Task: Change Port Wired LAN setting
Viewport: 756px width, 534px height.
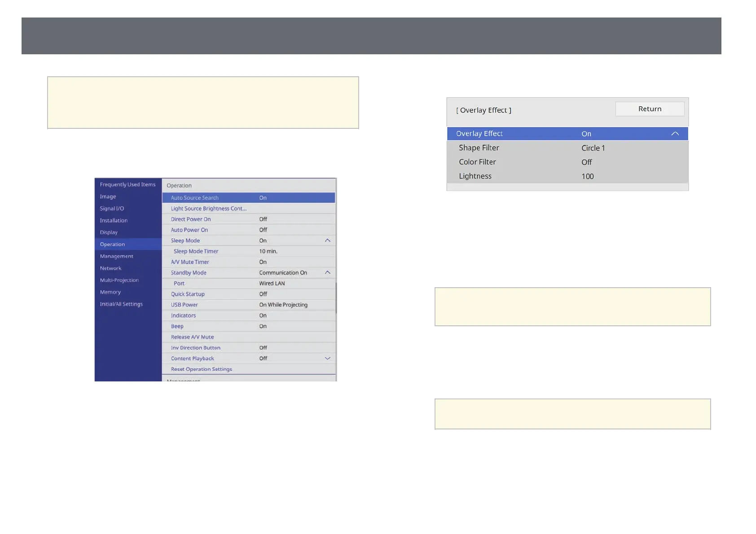Action: (x=248, y=284)
